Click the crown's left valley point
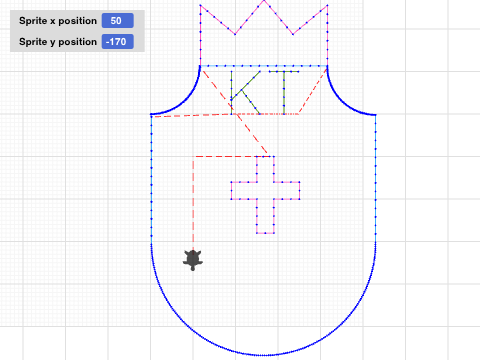 [235, 34]
